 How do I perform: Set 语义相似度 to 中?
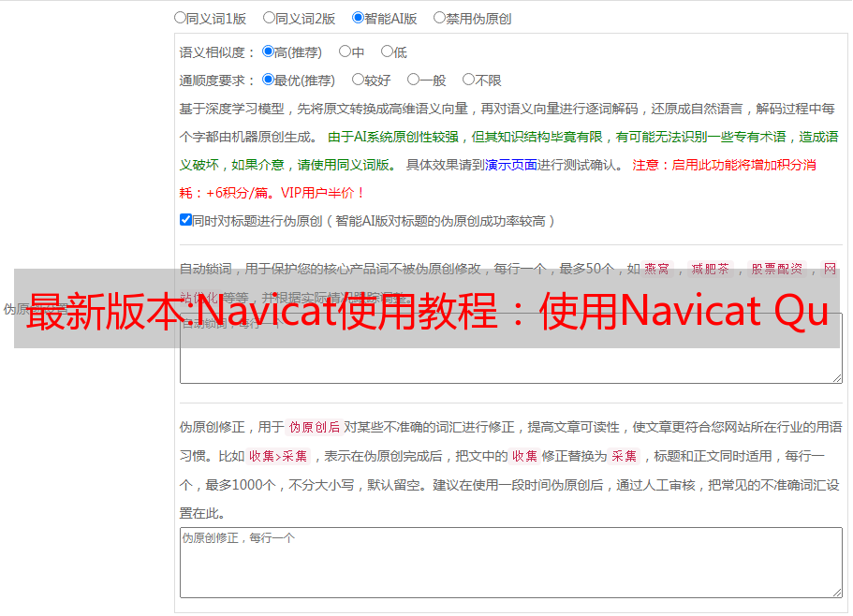pyautogui.click(x=345, y=51)
